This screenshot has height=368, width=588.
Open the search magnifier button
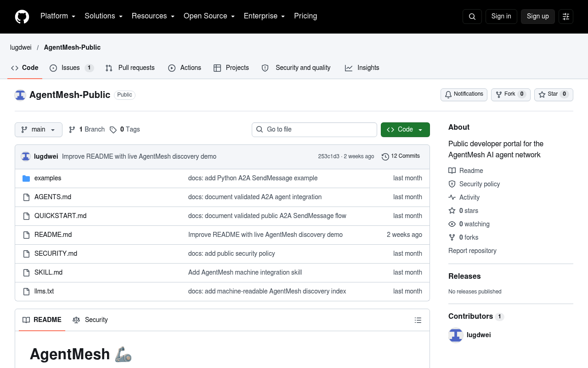coord(472,17)
